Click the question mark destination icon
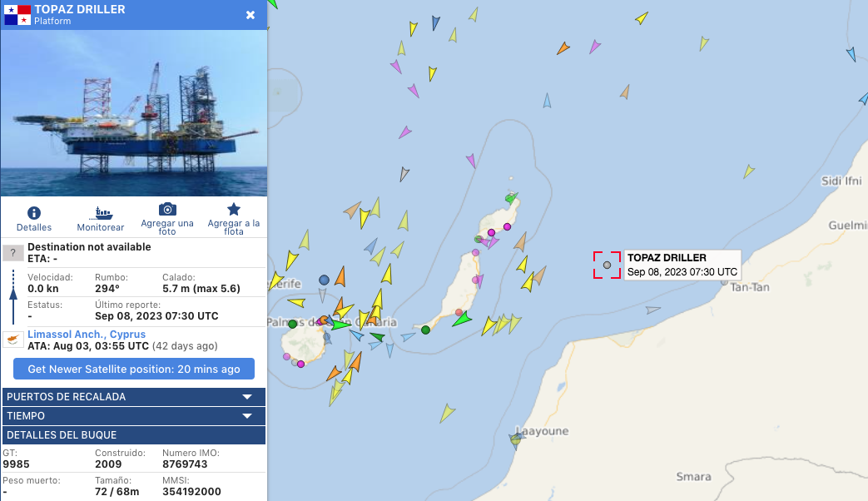This screenshot has width=868, height=501. pyautogui.click(x=12, y=253)
